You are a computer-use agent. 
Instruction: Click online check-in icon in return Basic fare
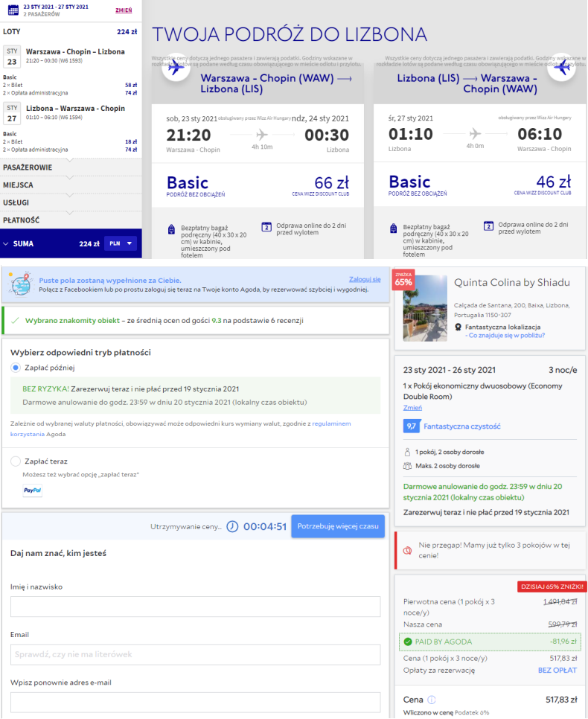[x=488, y=226]
